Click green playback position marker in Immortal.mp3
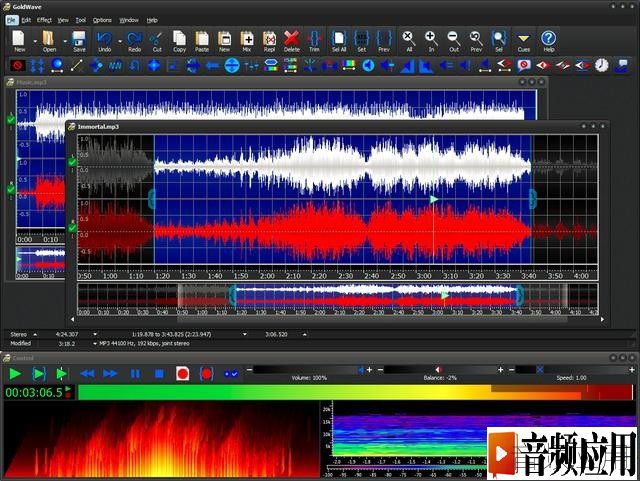The height and width of the screenshot is (481, 640). pyautogui.click(x=433, y=199)
